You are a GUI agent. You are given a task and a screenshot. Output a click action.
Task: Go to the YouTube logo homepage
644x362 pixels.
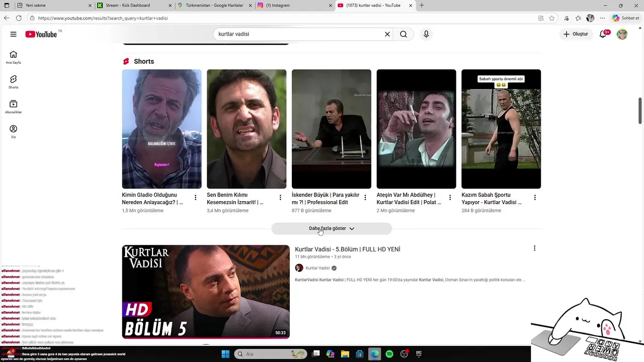pyautogui.click(x=41, y=34)
